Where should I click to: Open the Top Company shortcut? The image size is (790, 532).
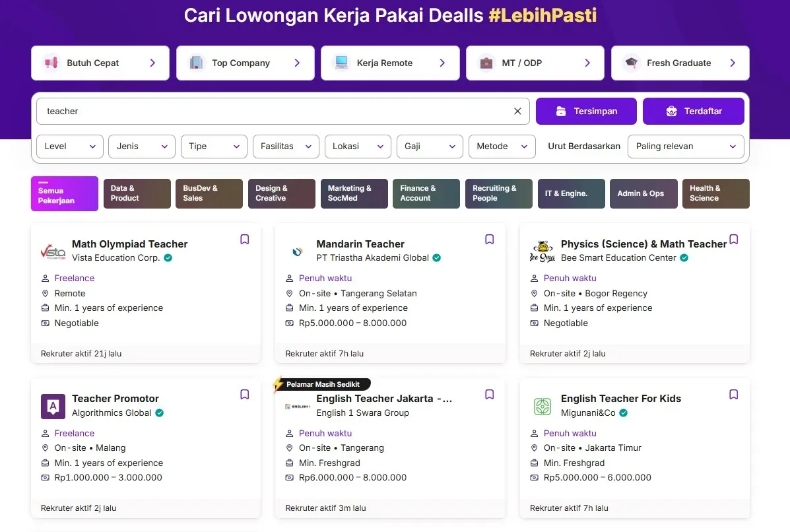tap(246, 63)
